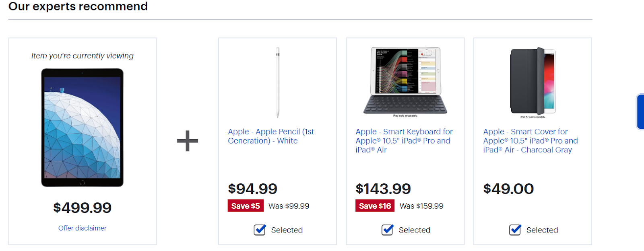
Task: Open the Apple Pencil (1st Generation) link
Action: (x=270, y=136)
